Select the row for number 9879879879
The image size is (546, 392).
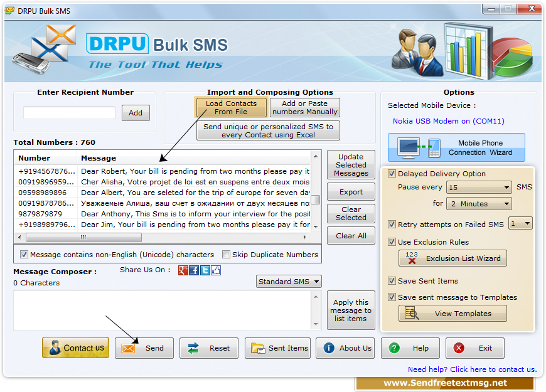pyautogui.click(x=163, y=214)
